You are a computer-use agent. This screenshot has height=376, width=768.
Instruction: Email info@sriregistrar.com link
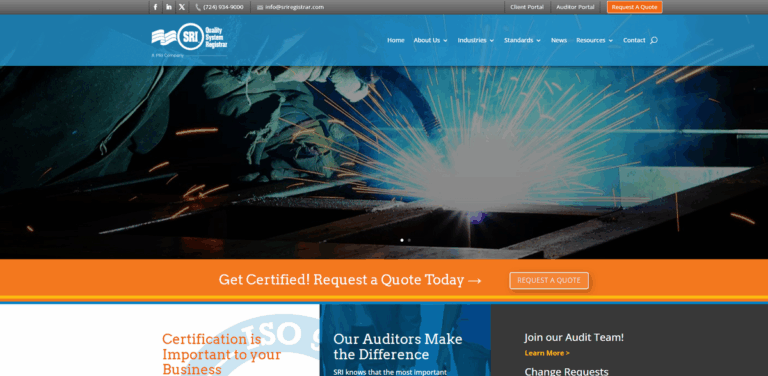(x=294, y=7)
